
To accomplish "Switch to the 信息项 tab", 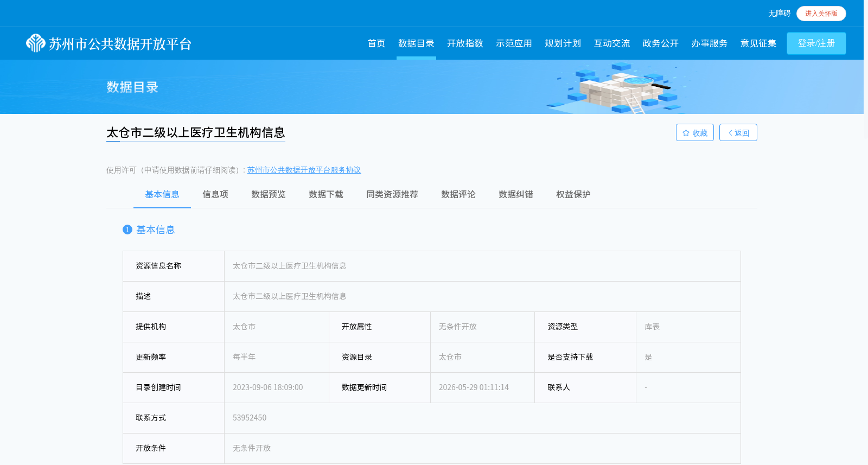I will coord(215,194).
